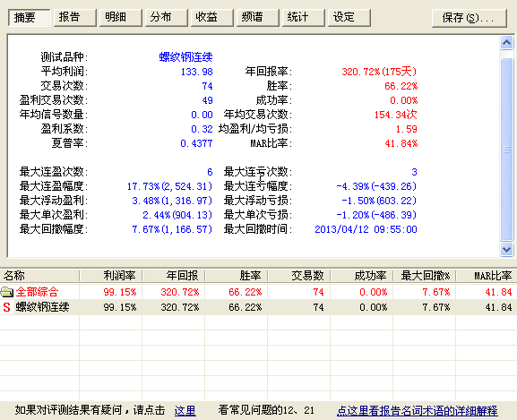Show the 收益 tab
Screen dimensions: 517x420
pos(212,17)
